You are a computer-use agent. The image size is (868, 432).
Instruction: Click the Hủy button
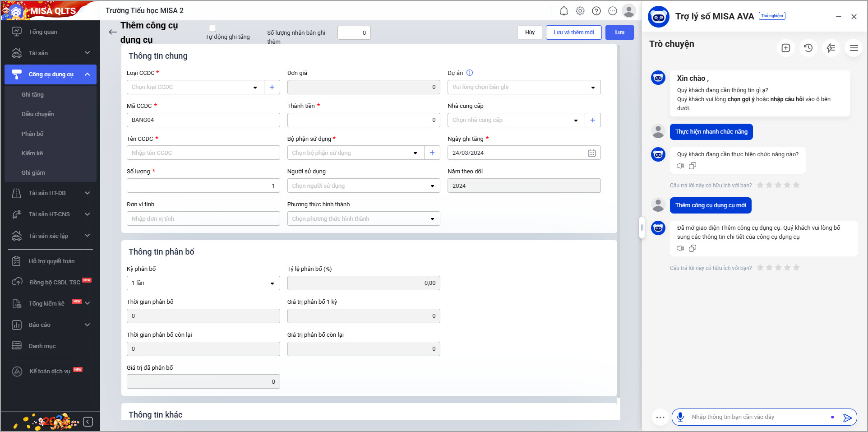click(530, 33)
